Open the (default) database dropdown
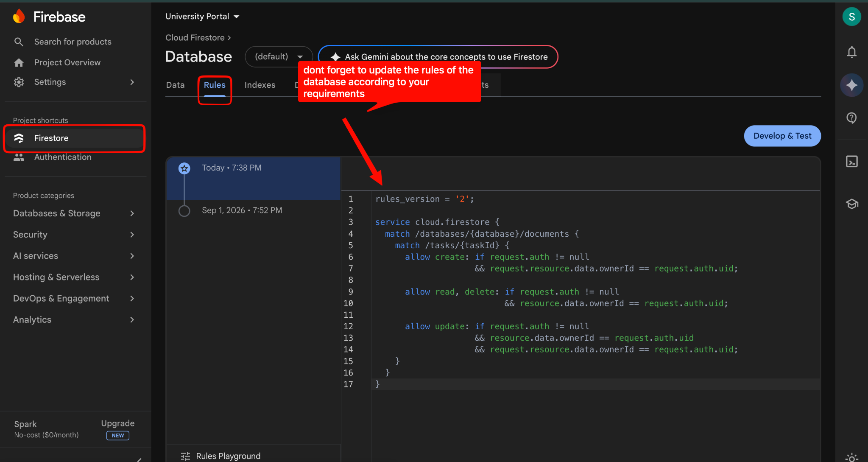 pos(279,56)
